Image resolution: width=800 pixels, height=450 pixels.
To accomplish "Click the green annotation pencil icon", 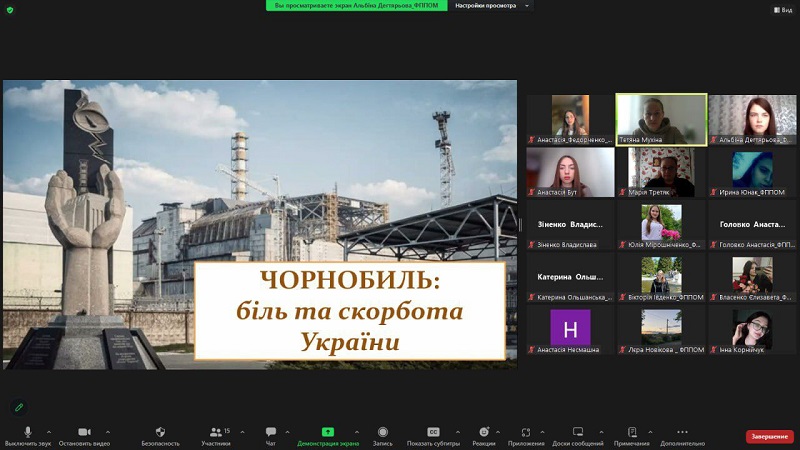I will click(x=18, y=407).
